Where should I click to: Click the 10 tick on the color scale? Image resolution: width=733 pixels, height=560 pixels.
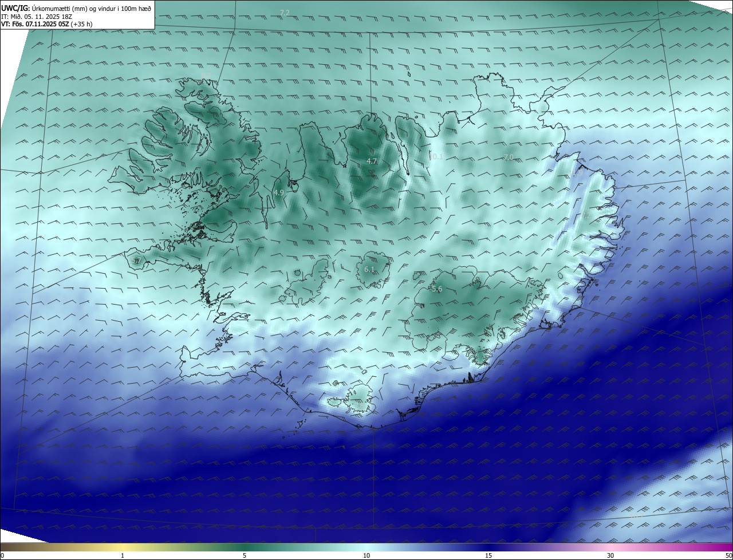click(x=366, y=555)
